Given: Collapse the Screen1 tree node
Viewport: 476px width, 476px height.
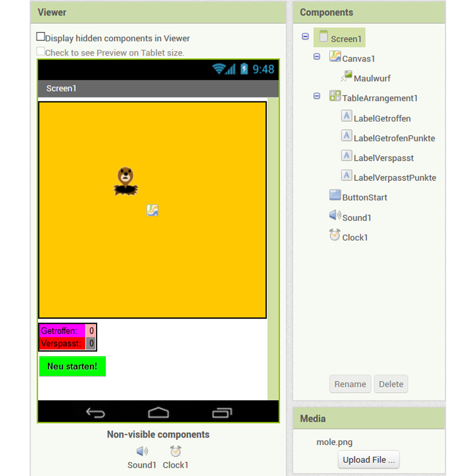Looking at the screenshot, I should point(305,37).
